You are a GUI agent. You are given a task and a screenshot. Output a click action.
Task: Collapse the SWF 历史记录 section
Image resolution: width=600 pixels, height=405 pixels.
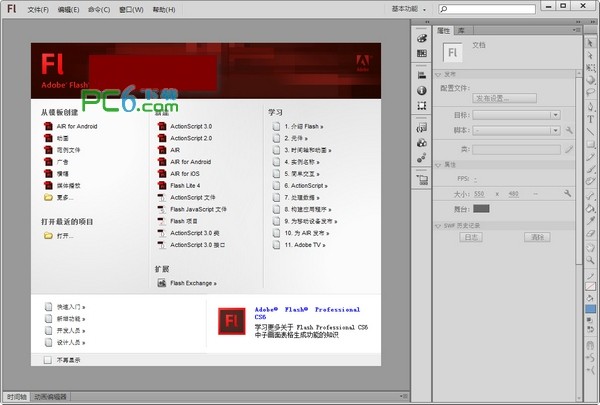(447, 225)
